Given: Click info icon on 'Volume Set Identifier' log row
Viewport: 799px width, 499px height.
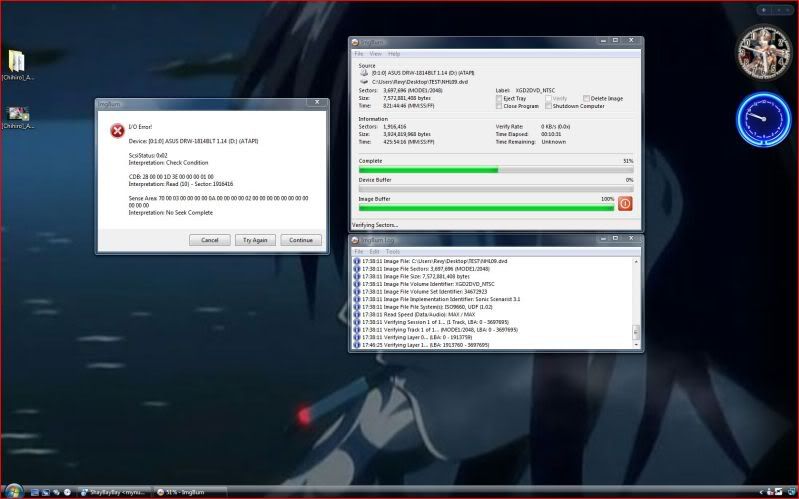Looking at the screenshot, I should point(357,292).
